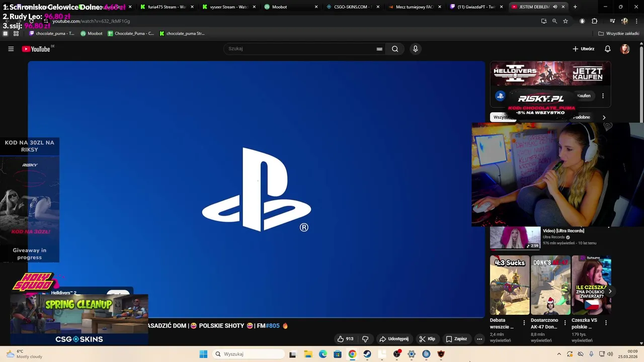Open the Moobot bookmark
The image size is (644, 362).
pyautogui.click(x=92, y=34)
